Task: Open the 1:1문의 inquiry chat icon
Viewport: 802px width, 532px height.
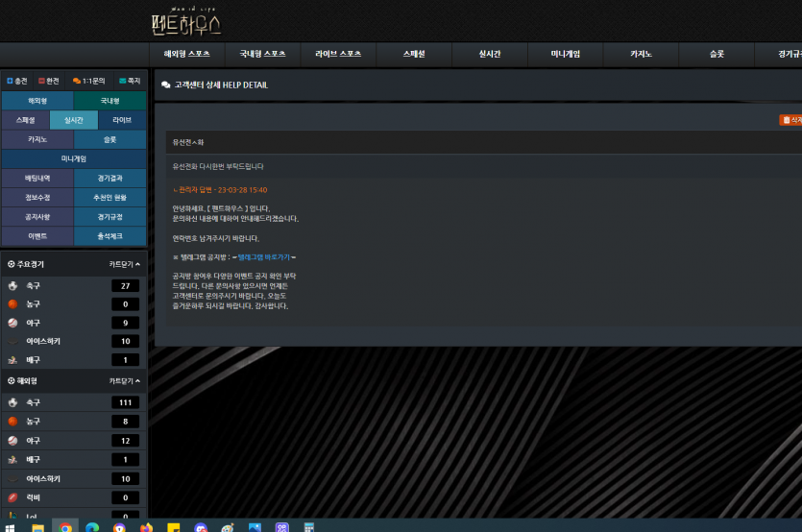Action: (x=76, y=82)
